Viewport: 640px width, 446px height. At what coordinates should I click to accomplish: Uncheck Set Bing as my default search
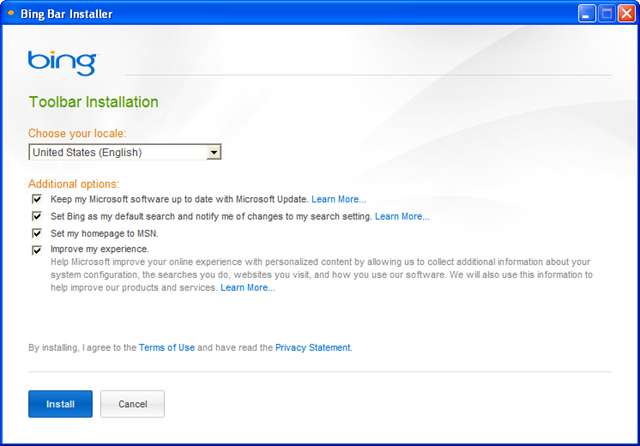(x=37, y=216)
